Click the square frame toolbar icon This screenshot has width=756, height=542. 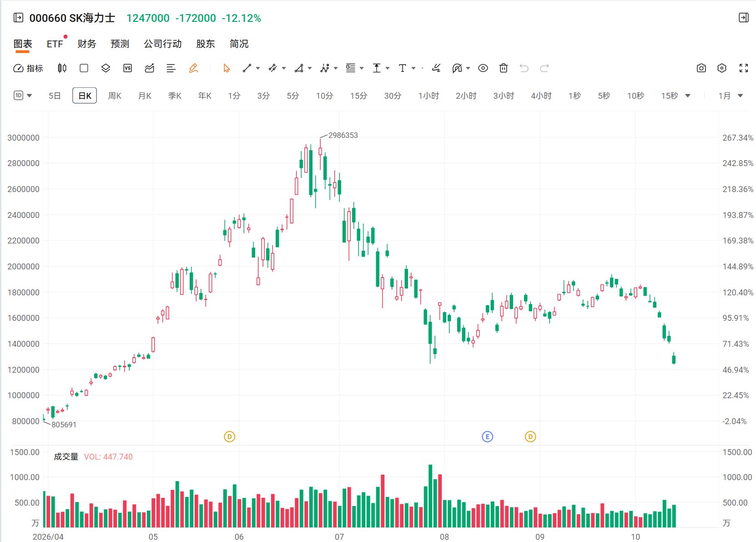tap(84, 68)
